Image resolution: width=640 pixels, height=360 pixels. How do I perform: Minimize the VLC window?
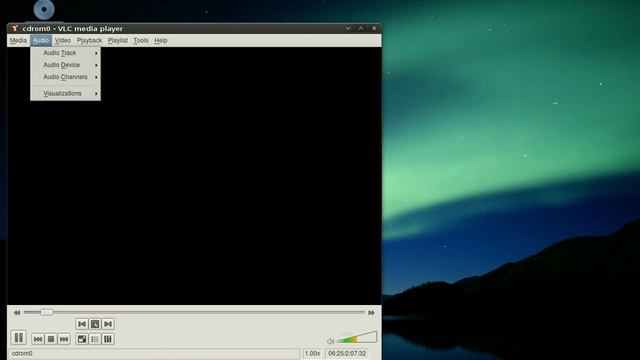coord(348,29)
